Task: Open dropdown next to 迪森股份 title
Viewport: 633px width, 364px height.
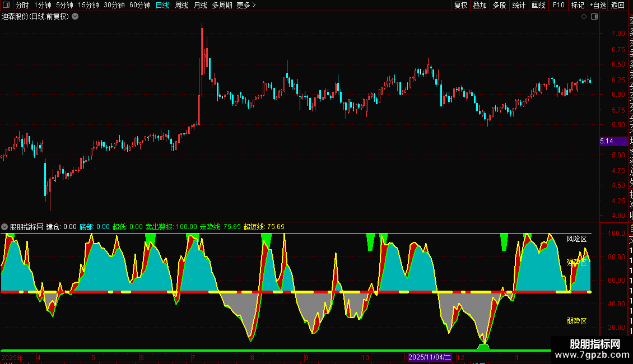Action: point(75,17)
